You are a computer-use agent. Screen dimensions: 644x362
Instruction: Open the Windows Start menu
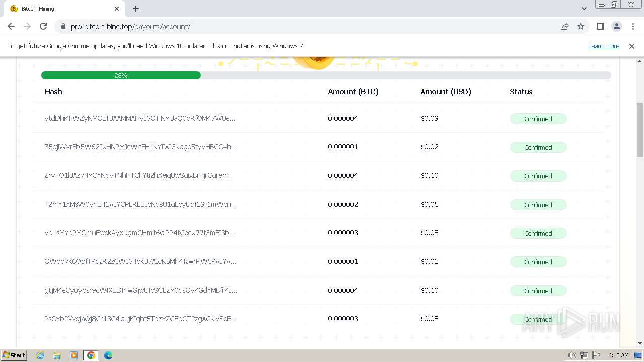(x=14, y=355)
